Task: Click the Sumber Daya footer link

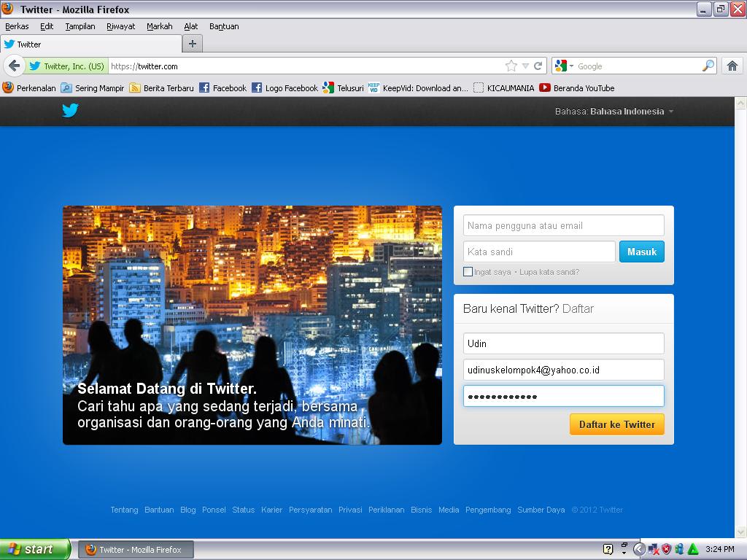Action: pos(541,510)
